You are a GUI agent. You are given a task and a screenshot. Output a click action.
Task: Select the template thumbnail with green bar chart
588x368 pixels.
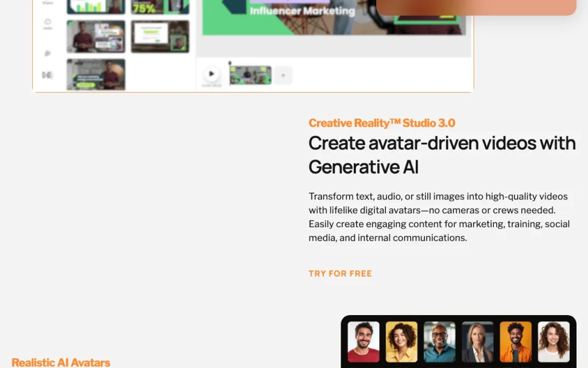tap(96, 7)
